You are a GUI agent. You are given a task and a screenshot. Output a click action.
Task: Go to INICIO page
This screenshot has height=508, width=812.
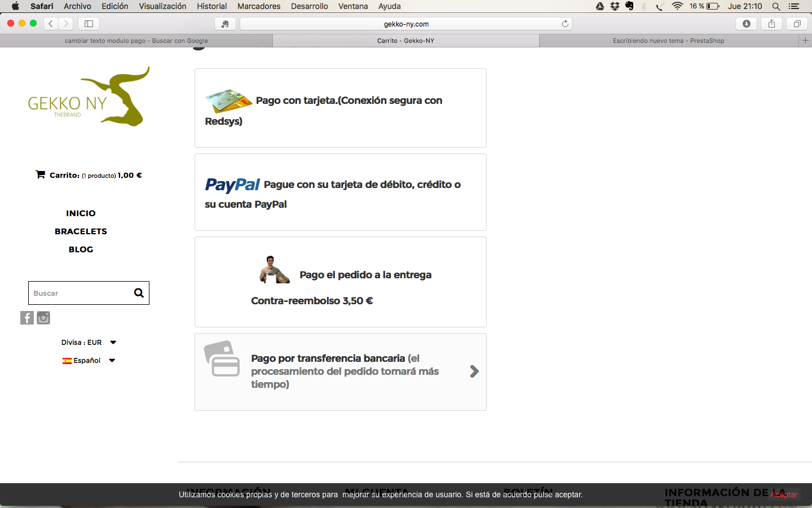(81, 213)
